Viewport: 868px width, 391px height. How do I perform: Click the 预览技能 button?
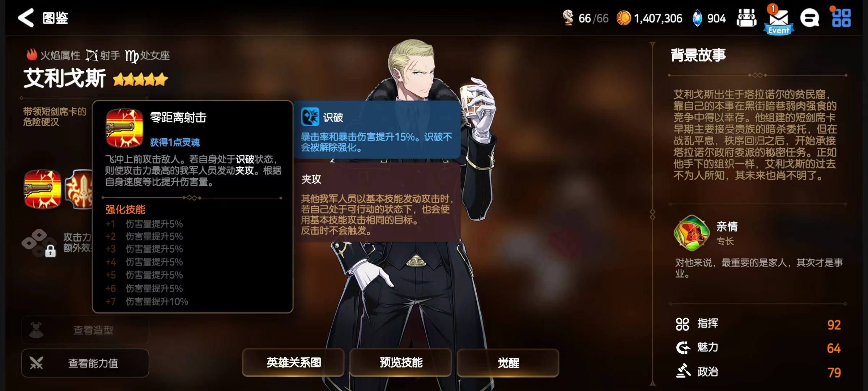pyautogui.click(x=401, y=362)
